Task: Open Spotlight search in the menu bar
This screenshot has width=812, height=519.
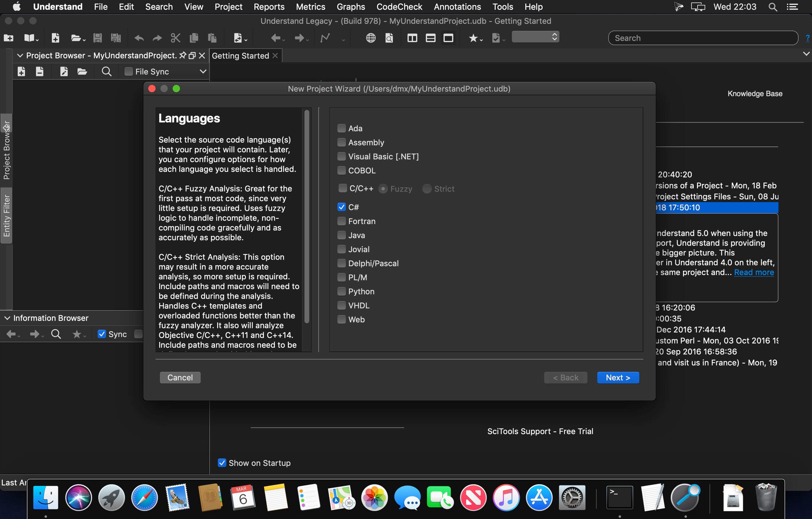Action: [x=773, y=7]
